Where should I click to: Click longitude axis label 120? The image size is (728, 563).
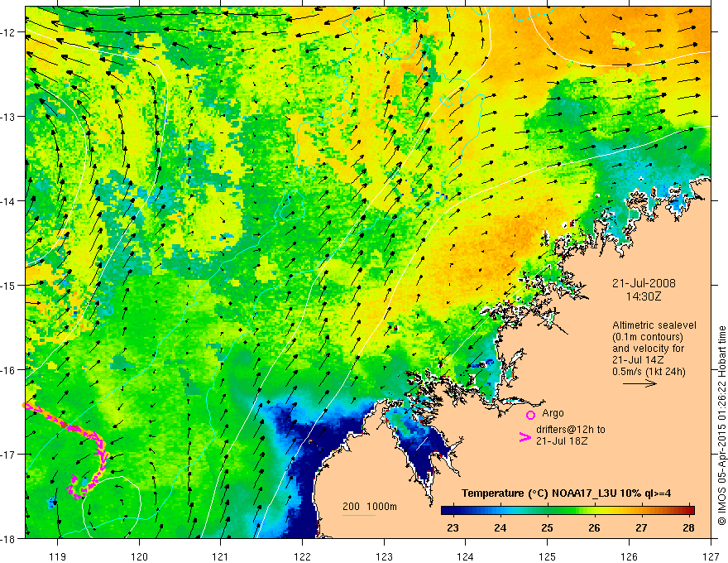[139, 556]
